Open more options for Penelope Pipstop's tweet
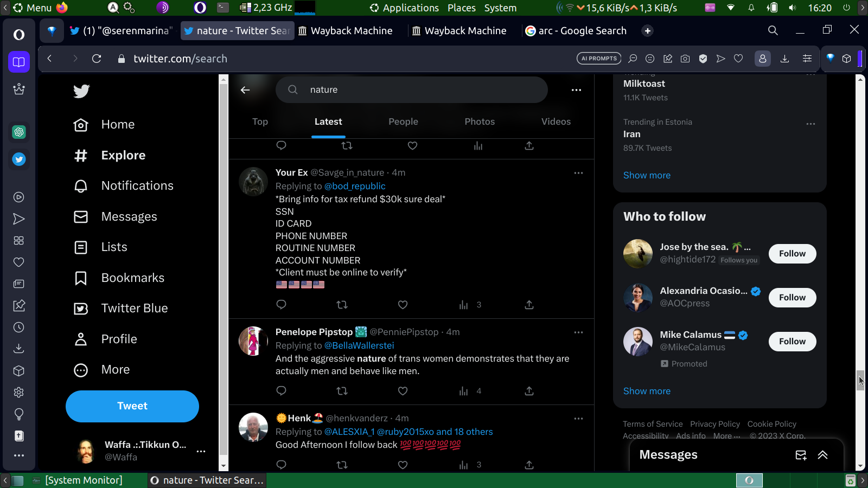The image size is (868, 488). click(578, 332)
